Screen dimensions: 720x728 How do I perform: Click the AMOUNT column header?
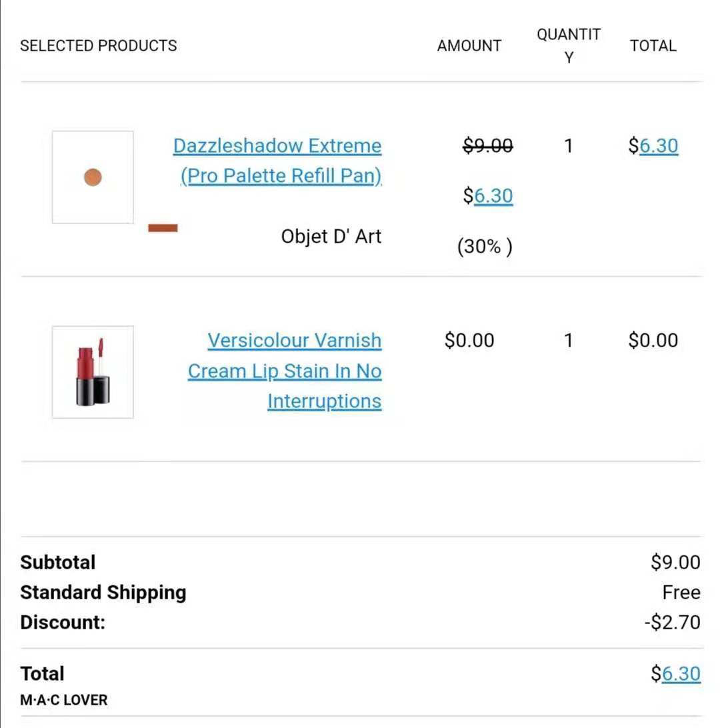pyautogui.click(x=469, y=45)
